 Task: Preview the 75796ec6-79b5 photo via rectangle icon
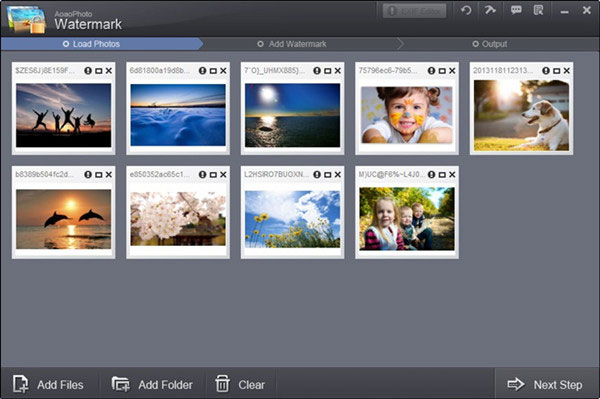click(442, 71)
